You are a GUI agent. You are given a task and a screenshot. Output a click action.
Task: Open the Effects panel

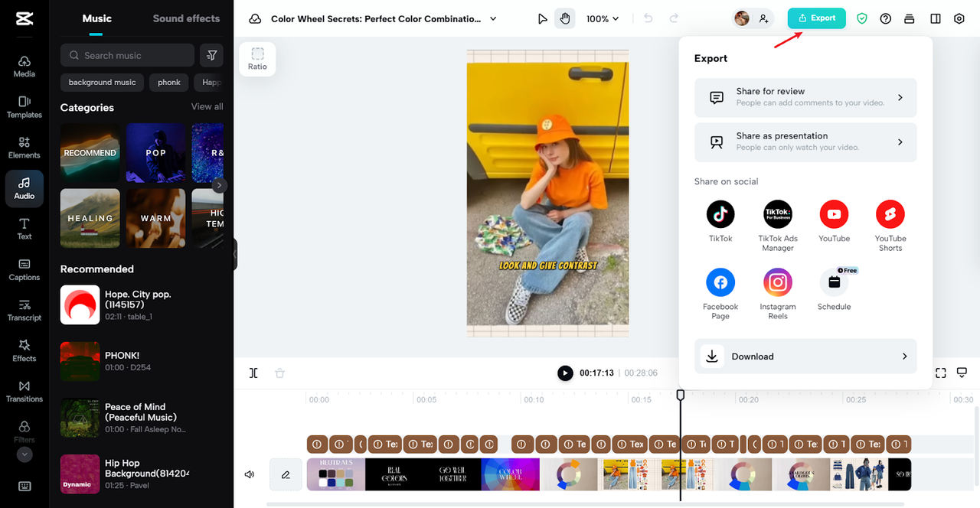pos(24,350)
